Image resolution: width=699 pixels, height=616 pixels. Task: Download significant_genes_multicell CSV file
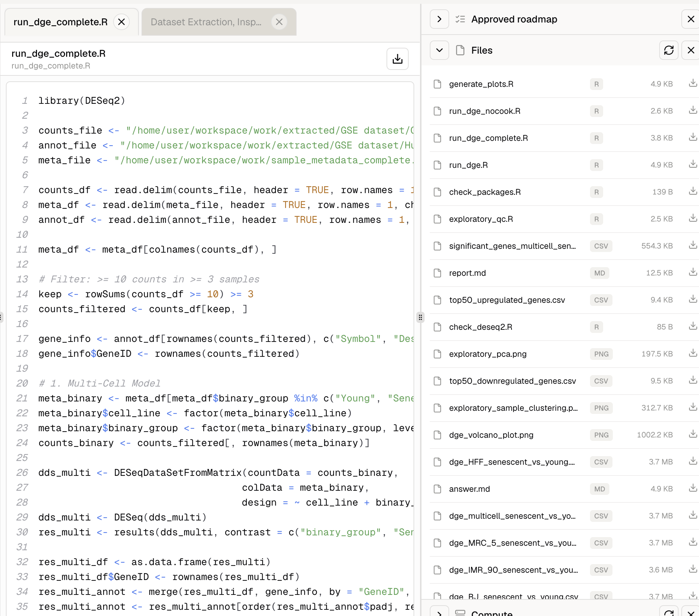[x=693, y=245]
